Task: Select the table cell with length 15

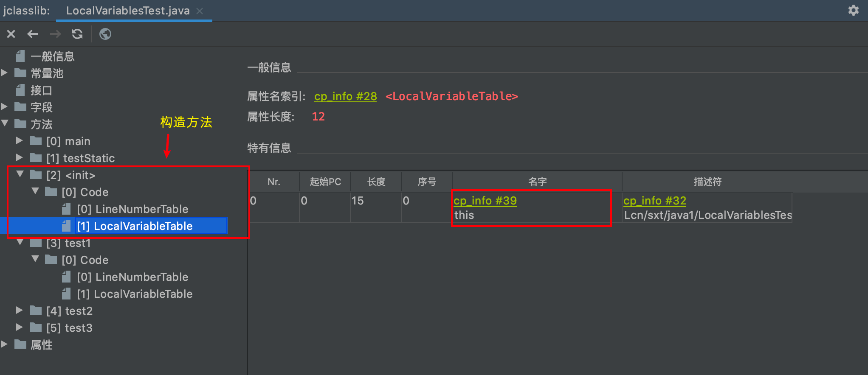Action: (376, 207)
